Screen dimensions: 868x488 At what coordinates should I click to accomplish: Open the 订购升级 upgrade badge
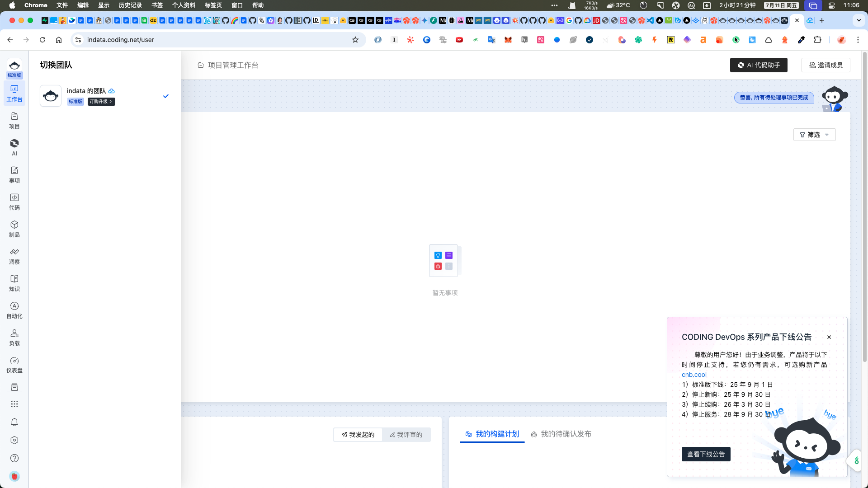101,102
